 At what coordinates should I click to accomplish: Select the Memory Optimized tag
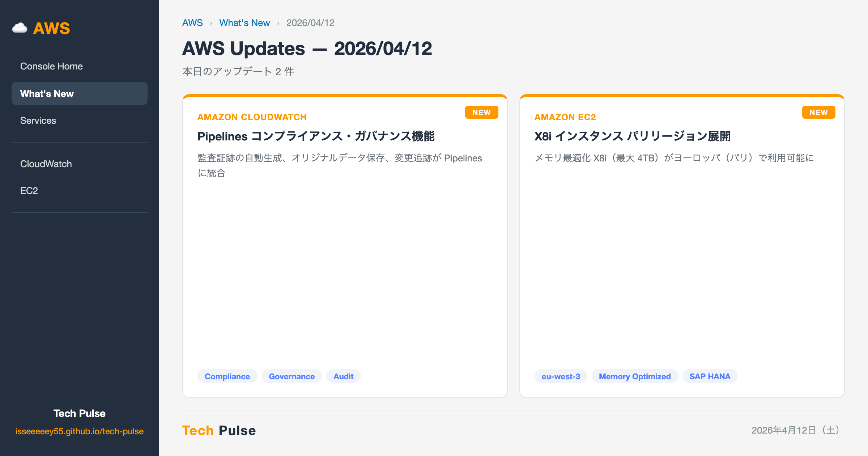[x=635, y=376]
